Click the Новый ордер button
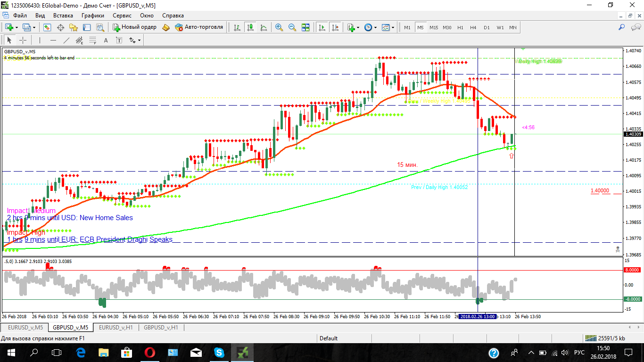The width and height of the screenshot is (644, 362). [x=134, y=27]
